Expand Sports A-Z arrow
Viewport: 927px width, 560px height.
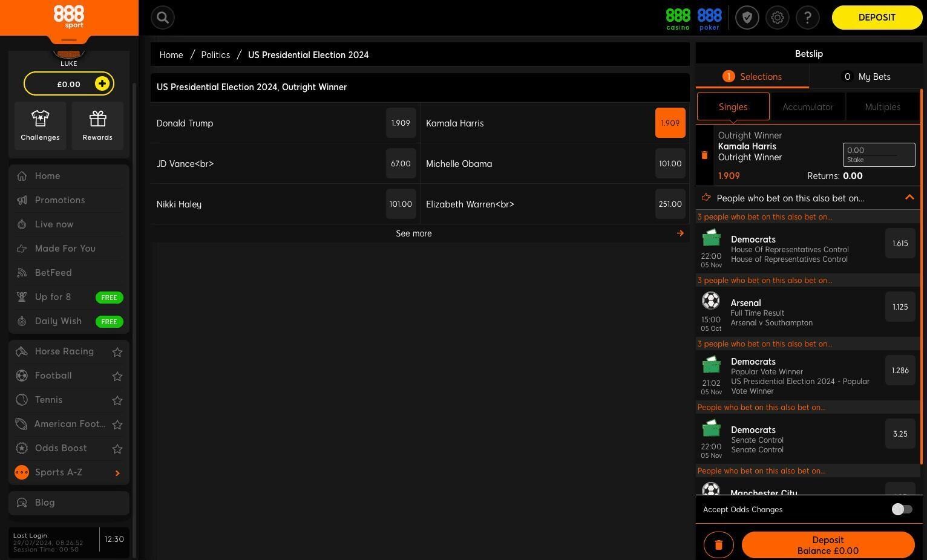[x=117, y=473]
